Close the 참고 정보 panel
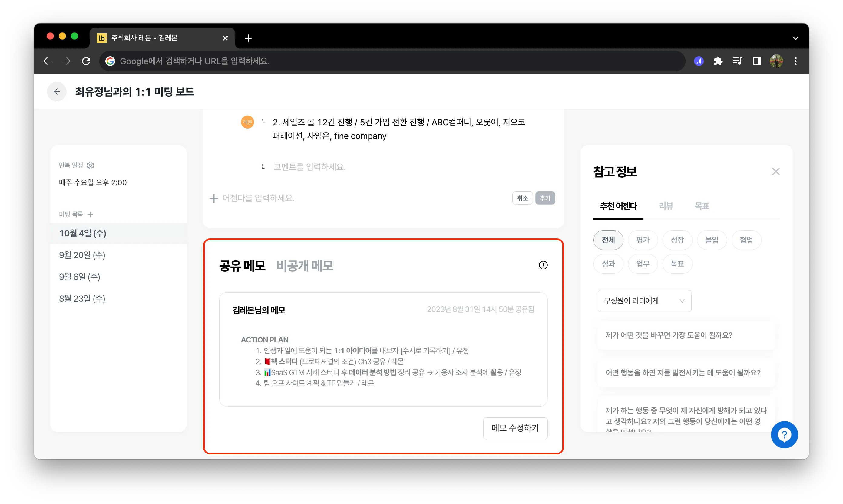 click(776, 172)
